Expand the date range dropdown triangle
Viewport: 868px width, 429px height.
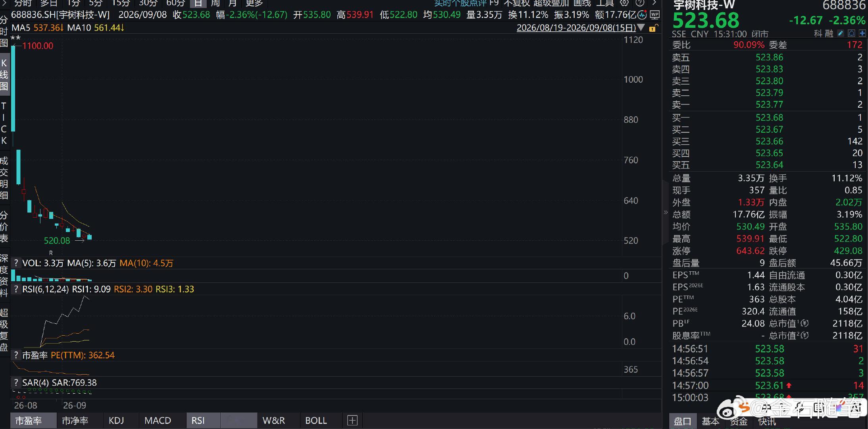coord(641,28)
